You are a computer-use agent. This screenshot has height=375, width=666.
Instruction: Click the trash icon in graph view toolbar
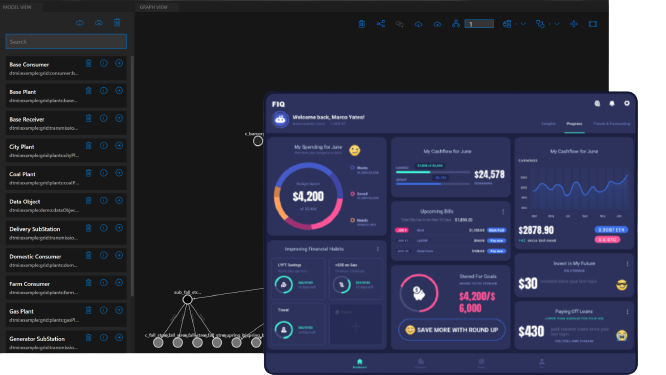[x=361, y=24]
